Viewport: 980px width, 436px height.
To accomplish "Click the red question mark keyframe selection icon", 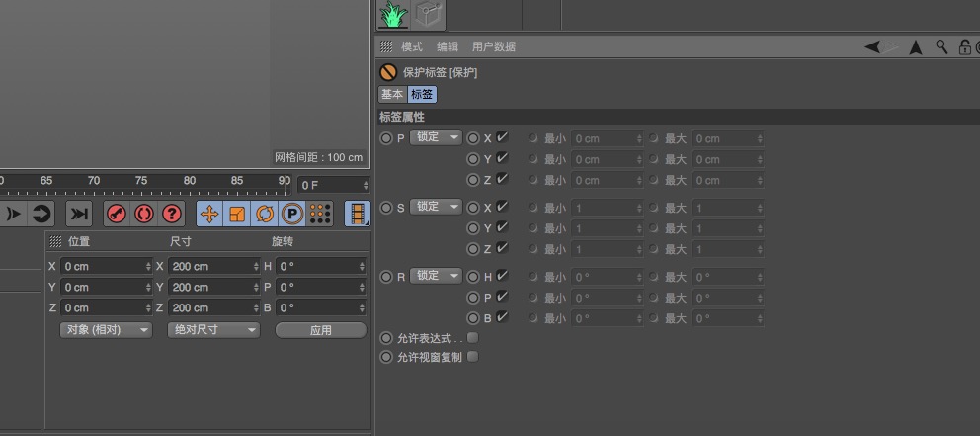I will 172,214.
